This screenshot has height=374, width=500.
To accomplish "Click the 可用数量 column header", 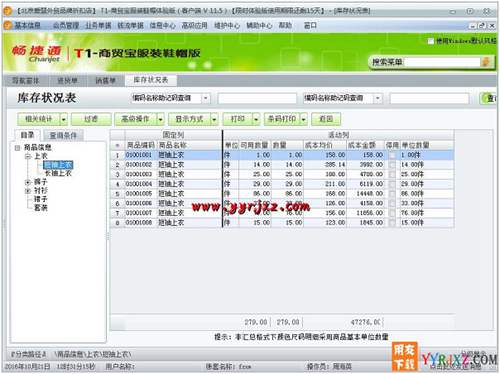I will point(255,145).
